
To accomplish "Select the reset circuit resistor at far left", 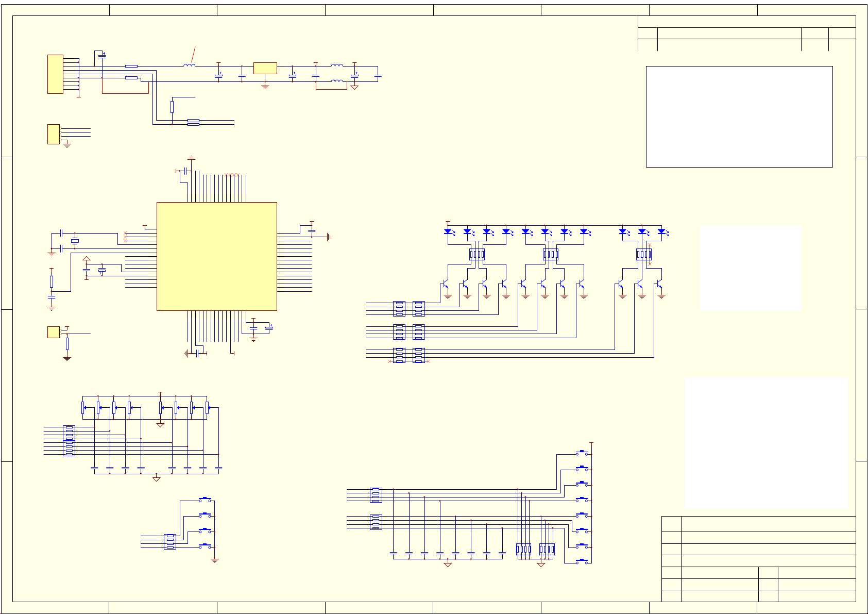I will (x=52, y=281).
